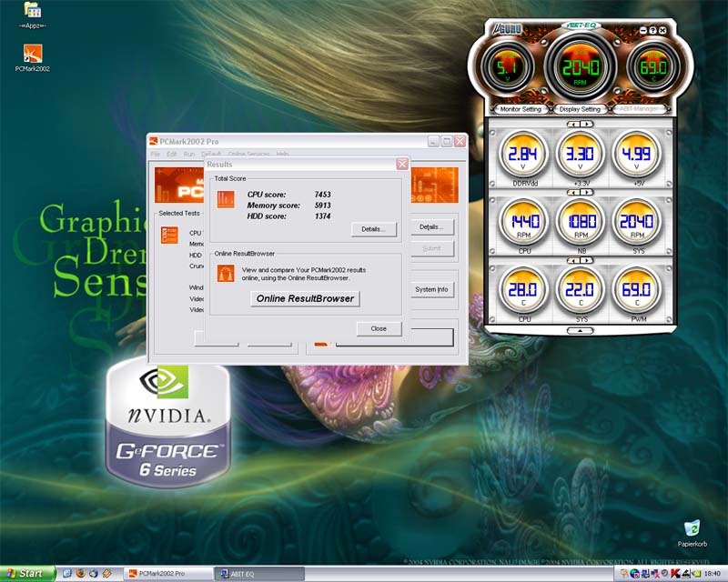Select the Papierkorb recycle bin icon

(x=692, y=534)
